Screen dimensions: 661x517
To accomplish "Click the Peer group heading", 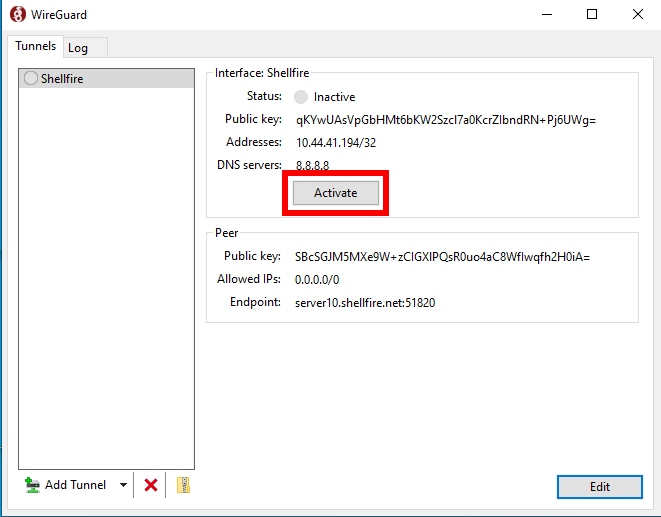I will (x=226, y=233).
